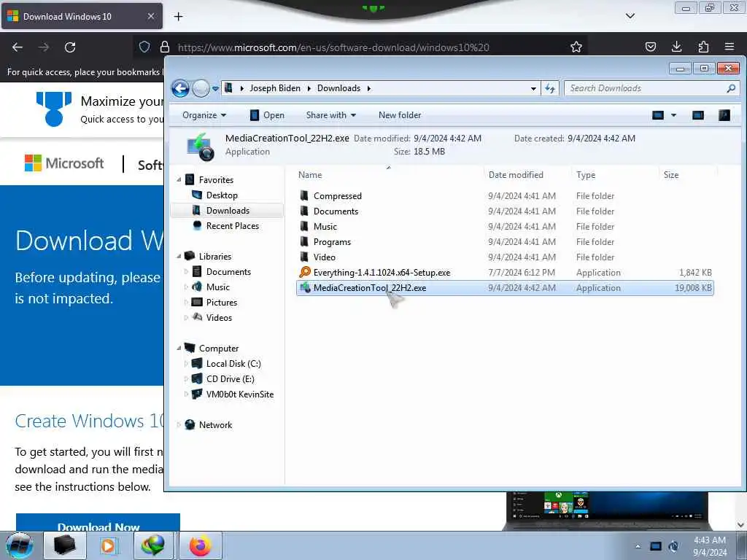Open recent locations dropdown beside navigation arrows
The height and width of the screenshot is (560, 747).
[x=215, y=88]
